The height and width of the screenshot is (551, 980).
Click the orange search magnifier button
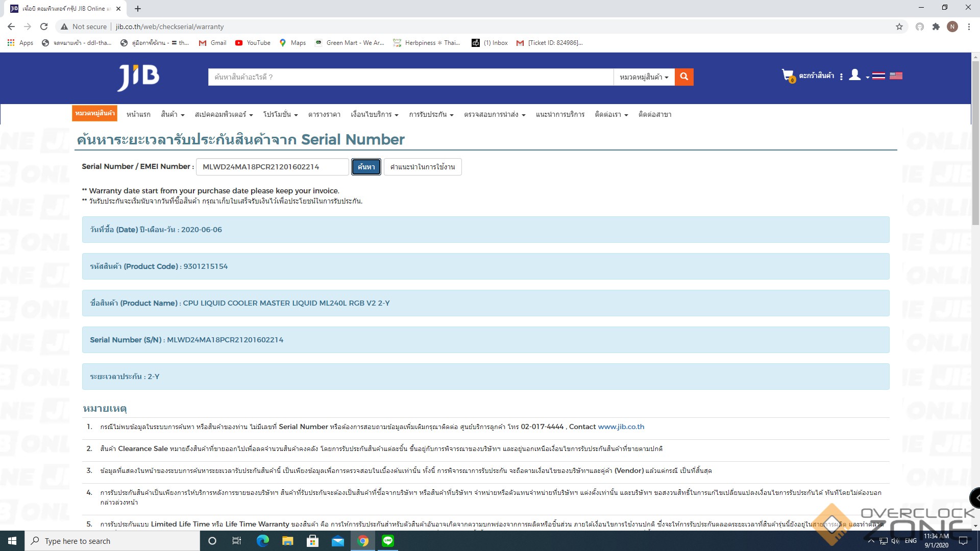(x=684, y=77)
